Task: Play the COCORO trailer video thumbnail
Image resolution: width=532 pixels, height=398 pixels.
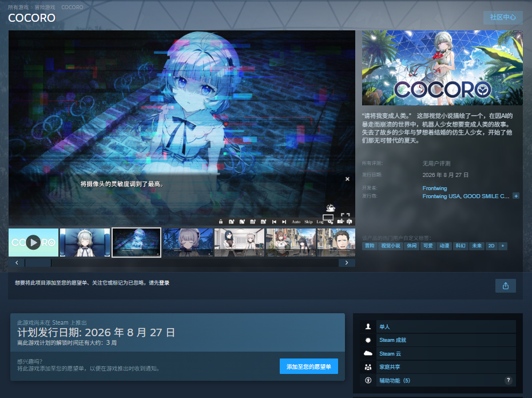Action: (33, 242)
